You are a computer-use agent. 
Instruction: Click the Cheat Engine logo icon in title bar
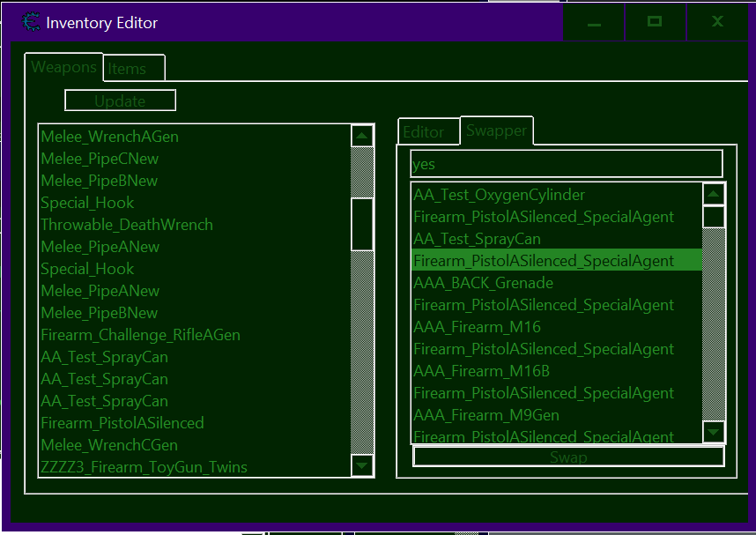(x=30, y=22)
